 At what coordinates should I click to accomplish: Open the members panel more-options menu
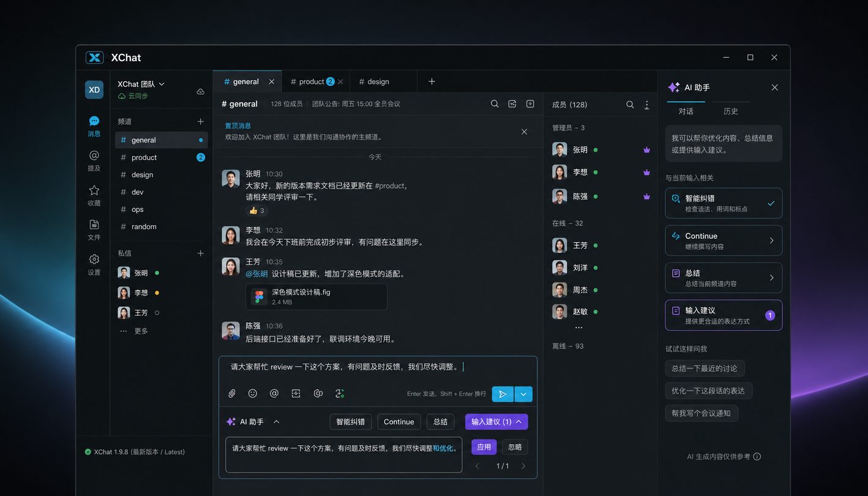tap(646, 105)
